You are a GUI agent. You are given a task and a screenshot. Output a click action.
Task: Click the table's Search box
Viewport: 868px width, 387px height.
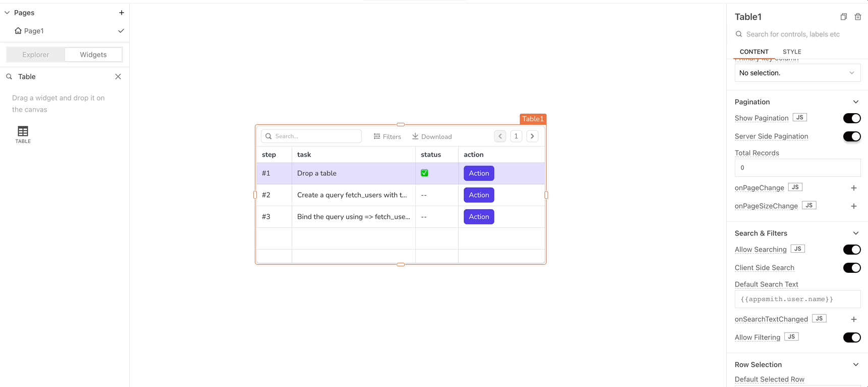pos(311,136)
